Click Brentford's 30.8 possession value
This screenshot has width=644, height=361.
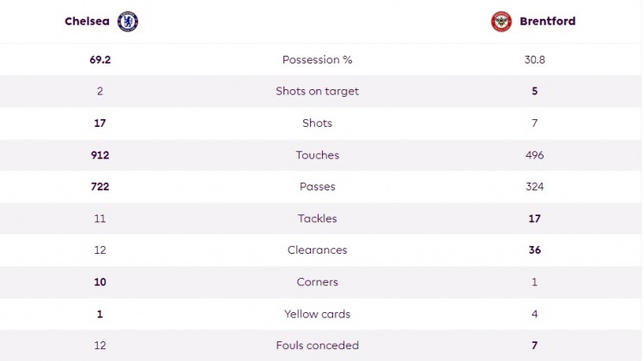pos(534,60)
